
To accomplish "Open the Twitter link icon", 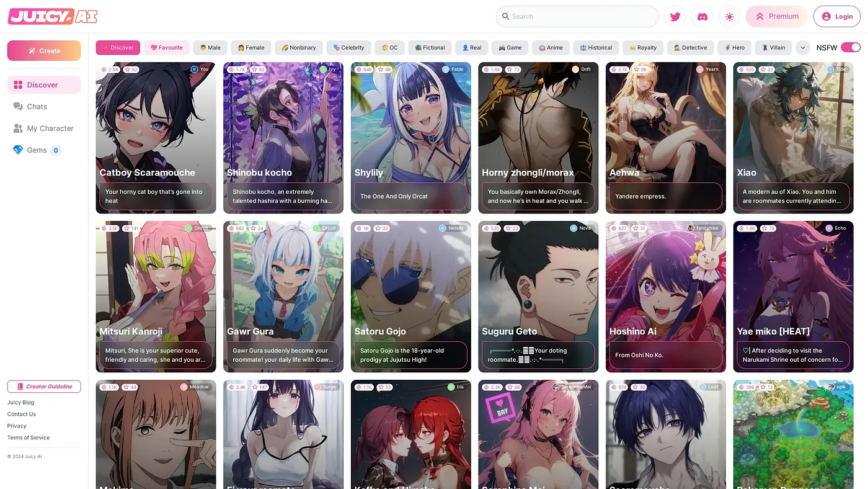I will coord(675,17).
